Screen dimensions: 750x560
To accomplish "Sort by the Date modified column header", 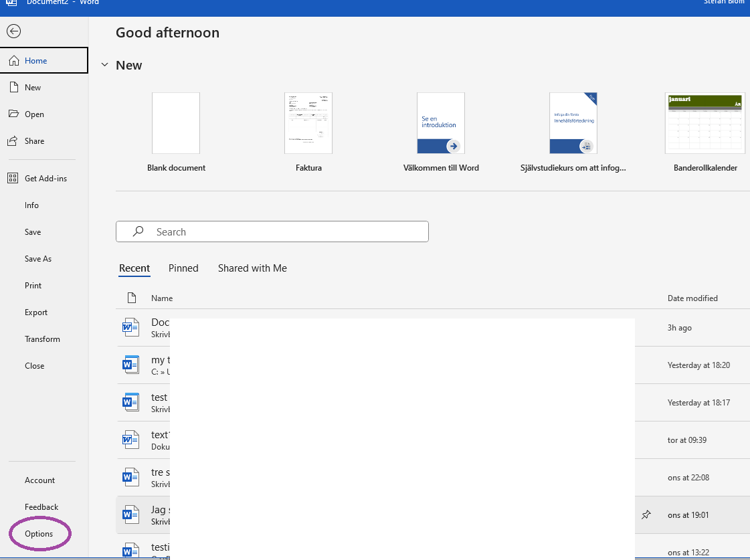I will point(692,298).
